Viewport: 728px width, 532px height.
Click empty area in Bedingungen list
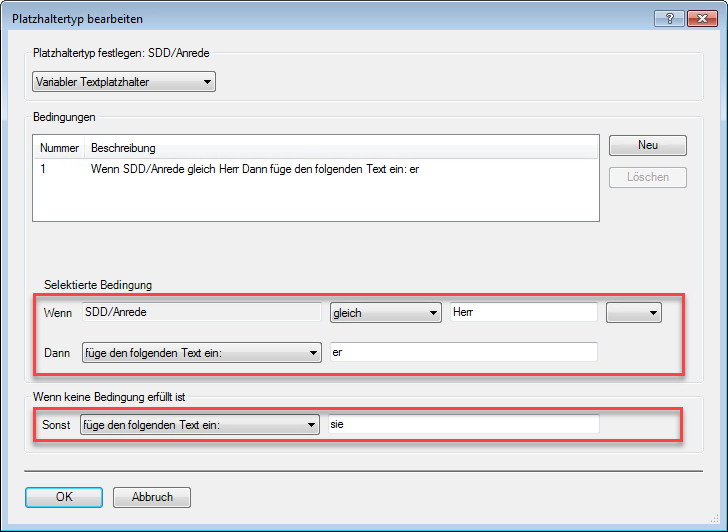coord(315,200)
